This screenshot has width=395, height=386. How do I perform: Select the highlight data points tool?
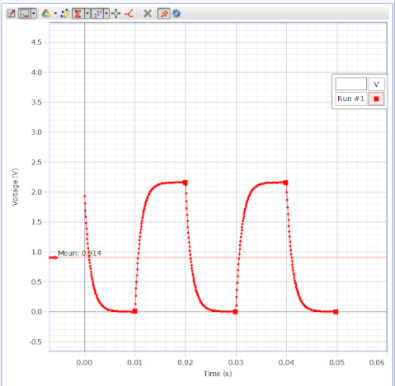tap(65, 14)
